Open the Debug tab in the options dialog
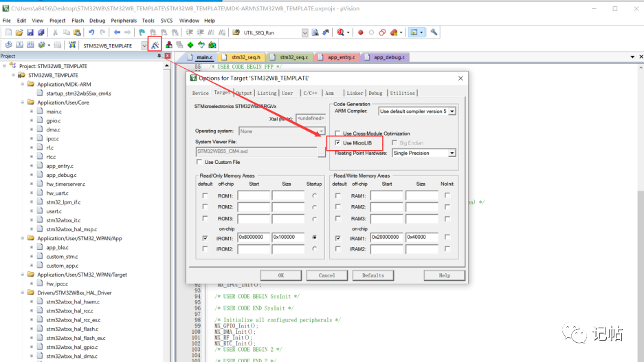The width and height of the screenshot is (644, 362). (375, 94)
